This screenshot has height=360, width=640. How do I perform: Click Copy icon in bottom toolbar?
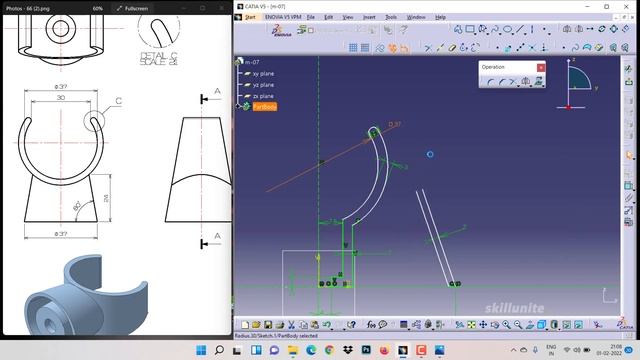tap(303, 325)
